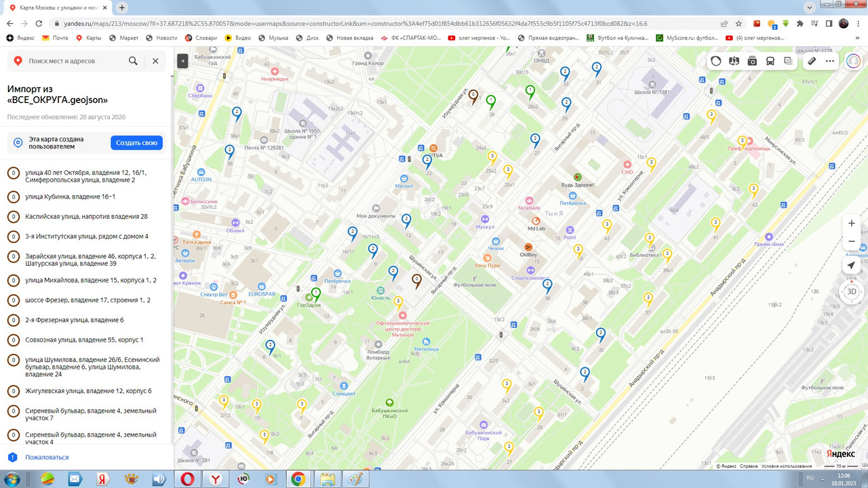This screenshot has width=868, height=488.
Task: Switch to the "Карта Москвы" tab
Action: 60,7
